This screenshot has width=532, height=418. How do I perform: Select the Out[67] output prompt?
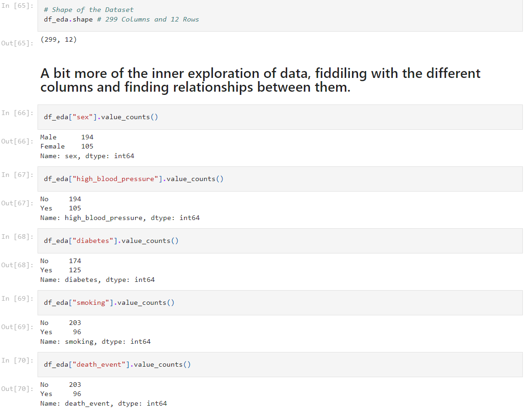17,203
